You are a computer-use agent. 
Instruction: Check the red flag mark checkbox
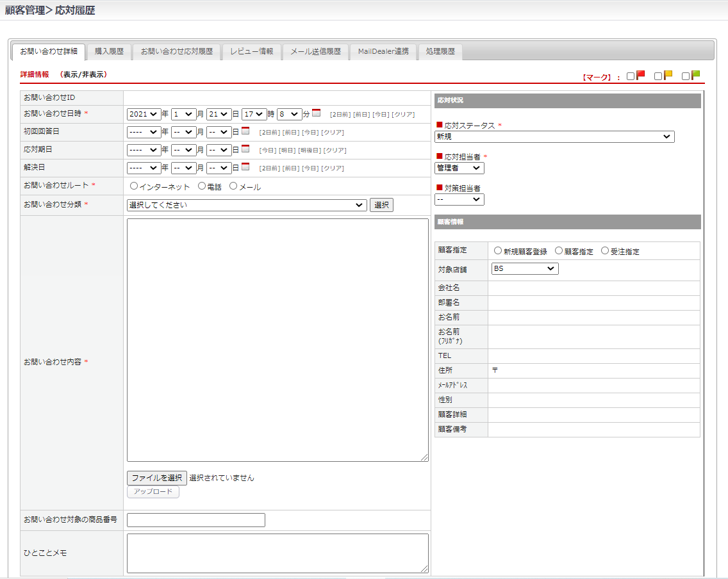631,76
